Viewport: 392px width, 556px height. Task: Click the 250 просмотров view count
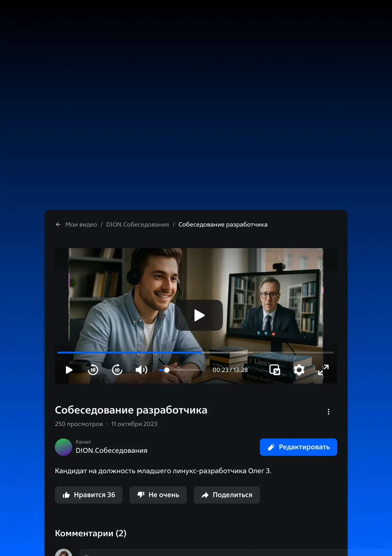[x=79, y=424]
